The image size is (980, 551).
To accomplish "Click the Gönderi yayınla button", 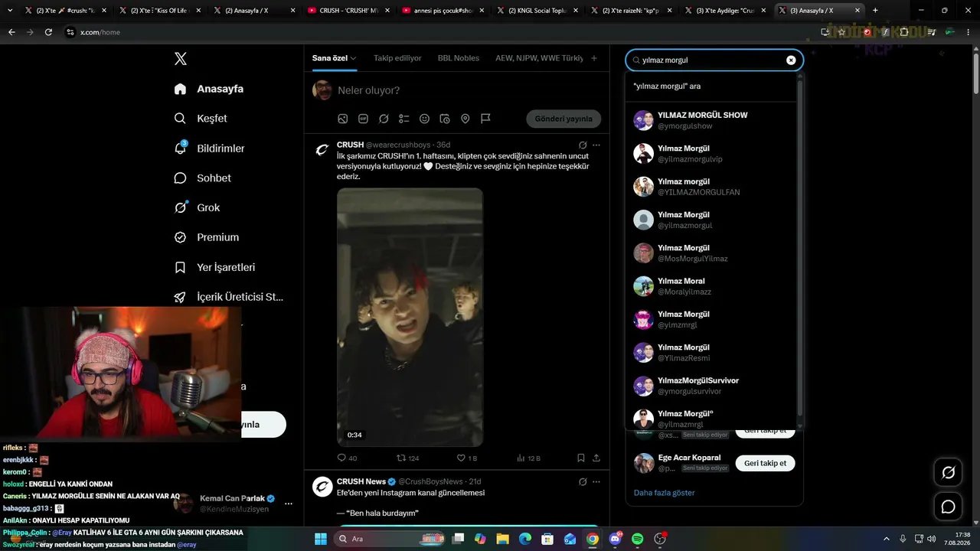I will (563, 119).
